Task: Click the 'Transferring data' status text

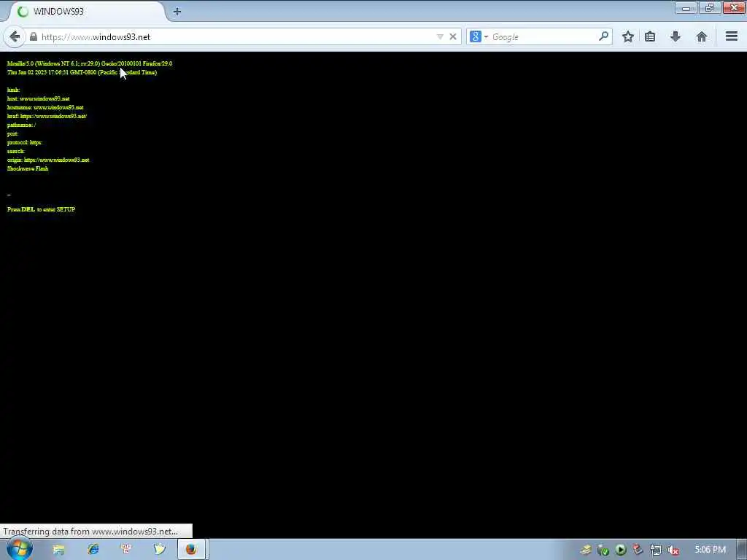Action: click(90, 532)
